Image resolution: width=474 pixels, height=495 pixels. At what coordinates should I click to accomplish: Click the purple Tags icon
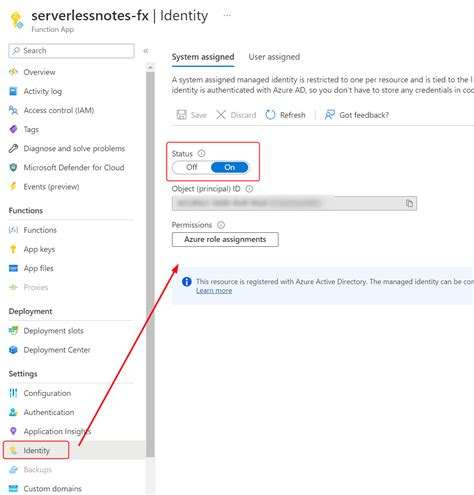pyautogui.click(x=13, y=129)
